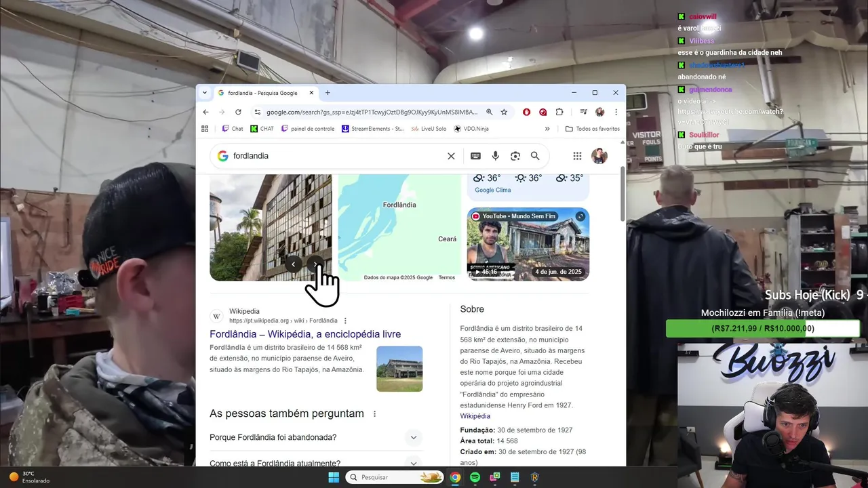Open Spotify from the taskbar
The height and width of the screenshot is (488, 868).
click(x=475, y=477)
